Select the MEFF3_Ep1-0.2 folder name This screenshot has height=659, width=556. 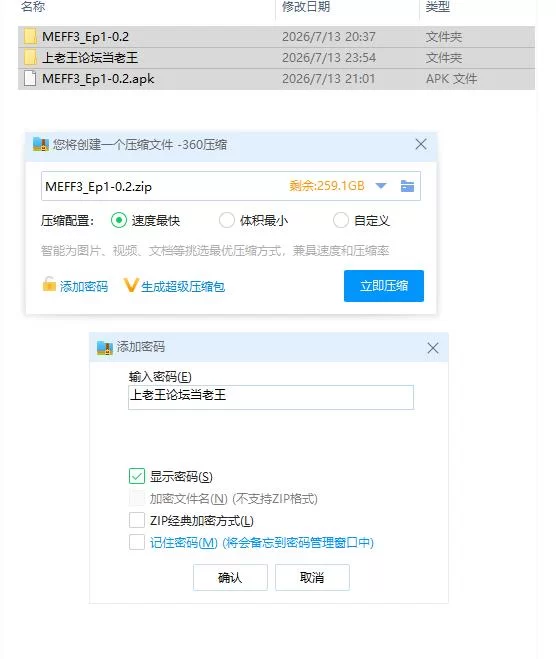click(85, 37)
